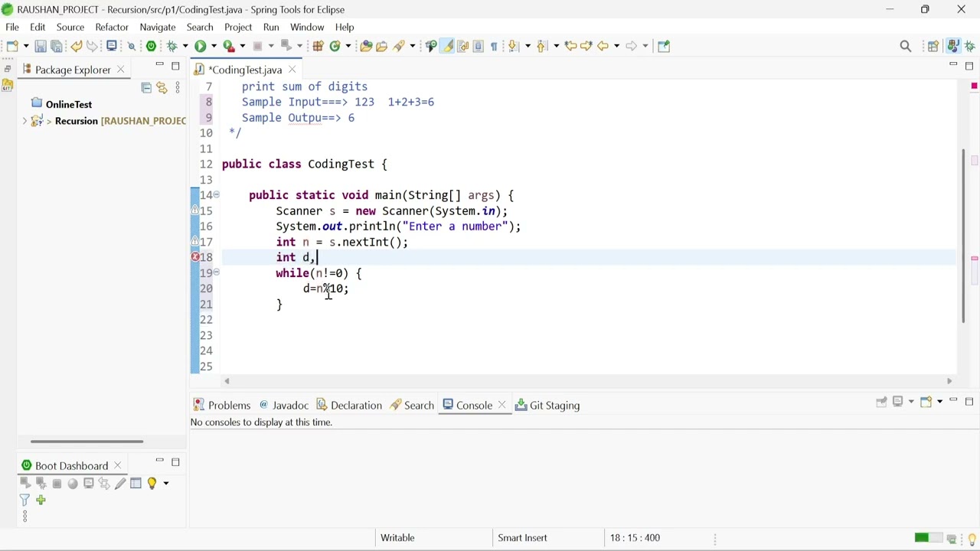Open dropdown next to New Java Class
The width and height of the screenshot is (980, 551).
(348, 46)
